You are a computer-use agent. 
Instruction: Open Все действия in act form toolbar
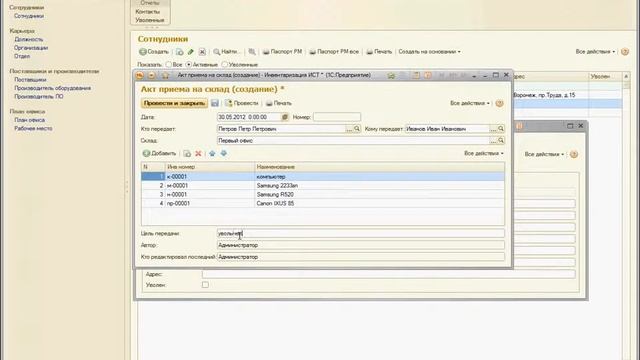pyautogui.click(x=470, y=103)
